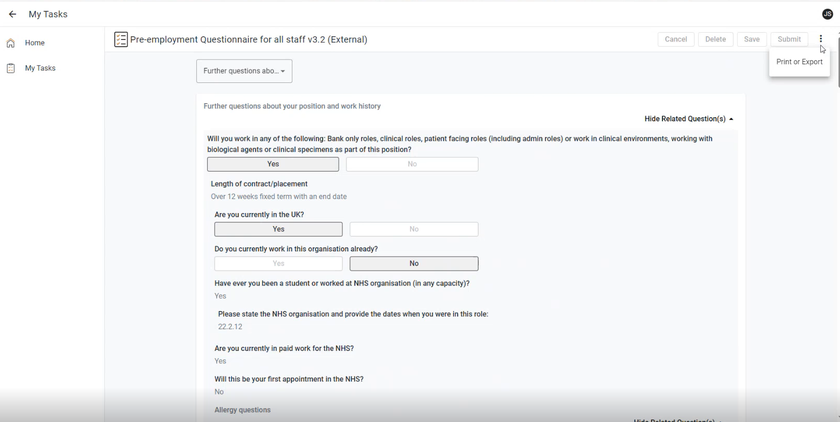Screen dimensions: 840x422
Task: Choose Yes for currently in the UK
Action: [279, 229]
